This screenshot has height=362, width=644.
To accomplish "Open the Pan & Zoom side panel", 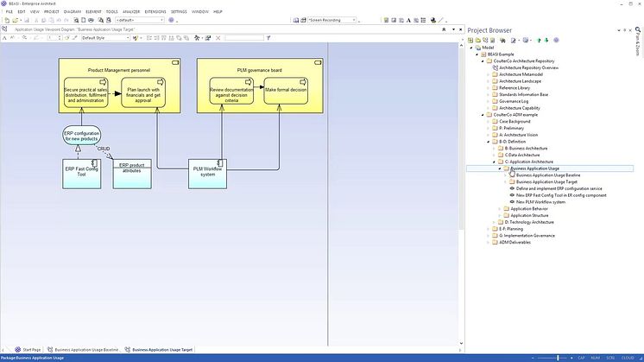I will pyautogui.click(x=637, y=42).
